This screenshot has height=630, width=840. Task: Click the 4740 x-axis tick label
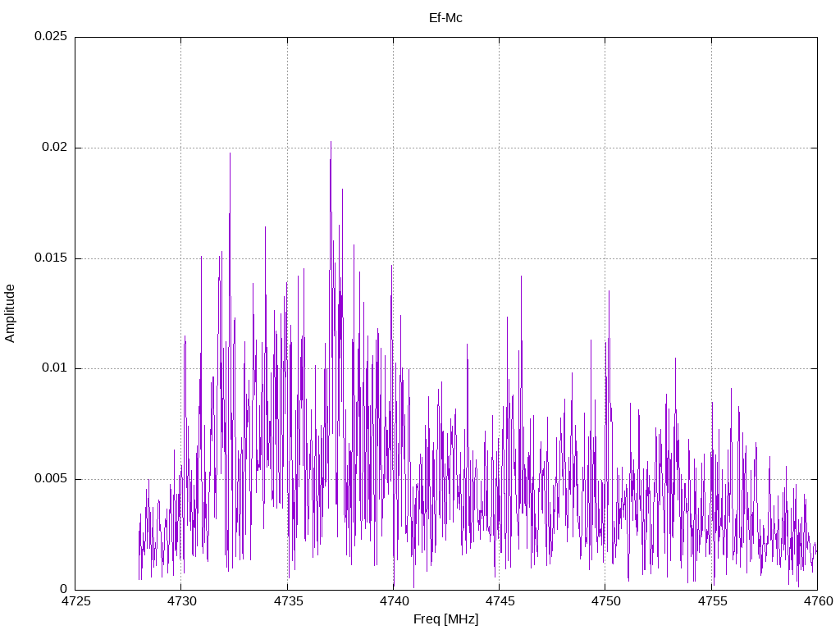(394, 601)
